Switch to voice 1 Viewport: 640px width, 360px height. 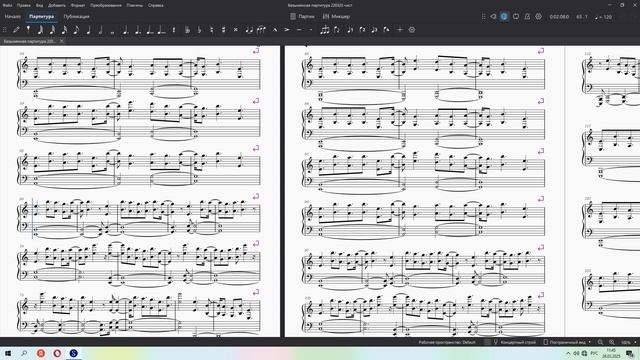click(x=350, y=29)
